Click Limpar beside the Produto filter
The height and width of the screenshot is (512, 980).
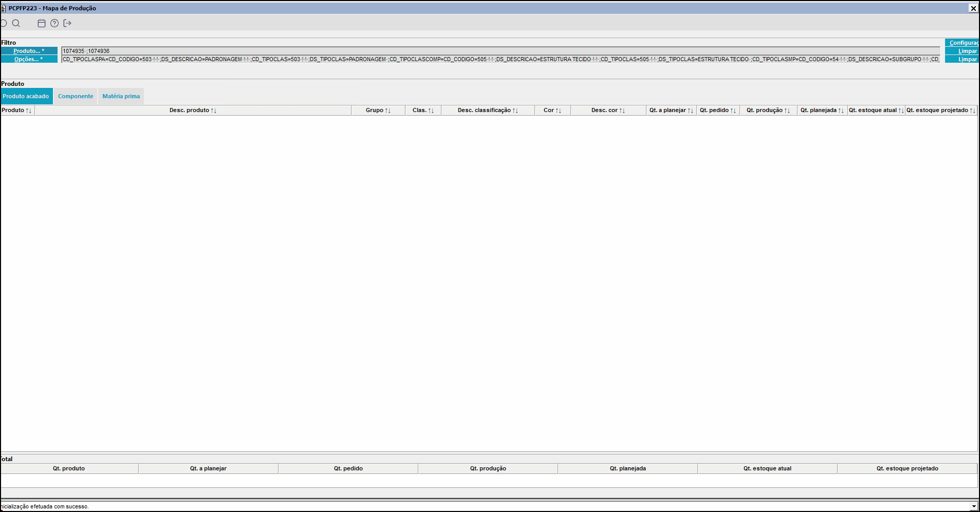click(x=963, y=51)
